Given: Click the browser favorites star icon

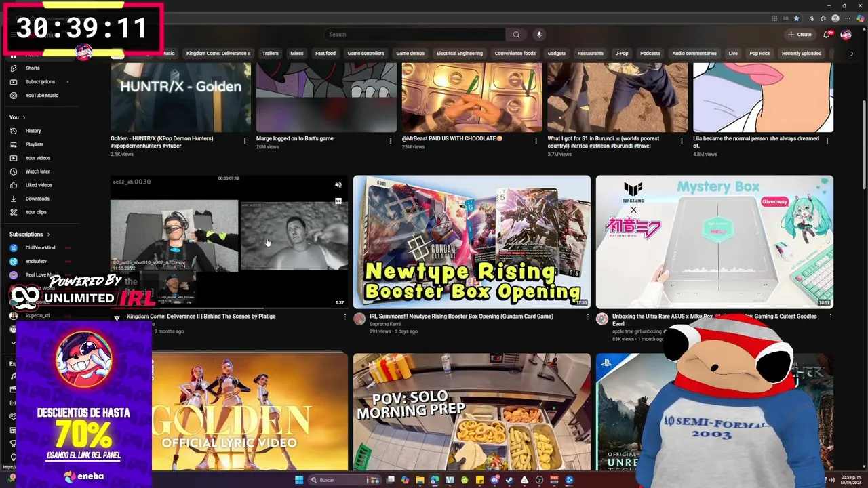Looking at the screenshot, I should [x=797, y=18].
